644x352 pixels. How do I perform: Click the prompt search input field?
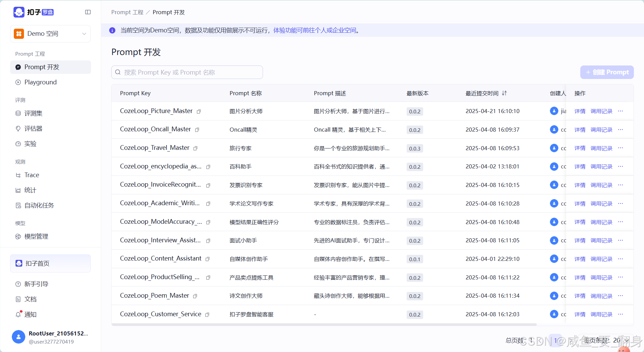pyautogui.click(x=187, y=72)
